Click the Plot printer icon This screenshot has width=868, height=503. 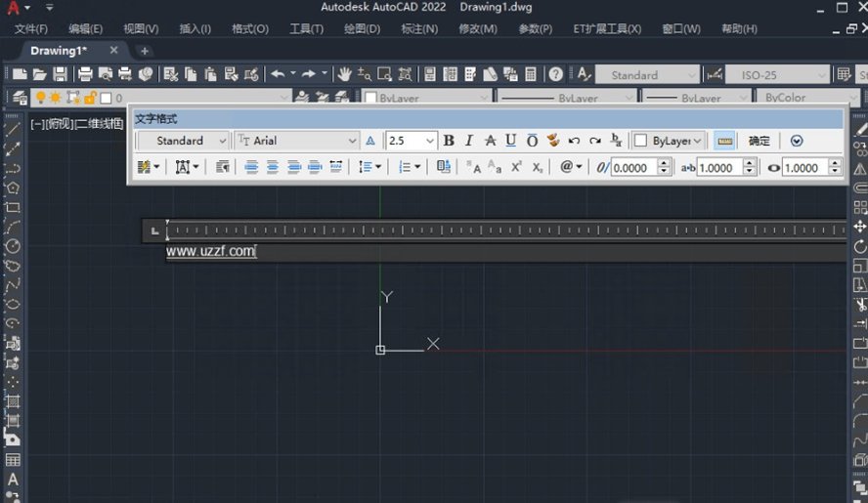click(85, 74)
